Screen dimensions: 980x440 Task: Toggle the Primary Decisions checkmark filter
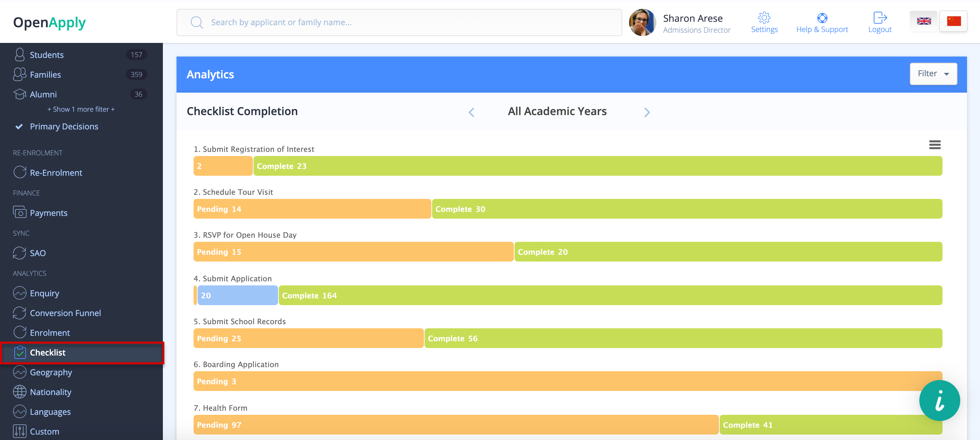(19, 126)
